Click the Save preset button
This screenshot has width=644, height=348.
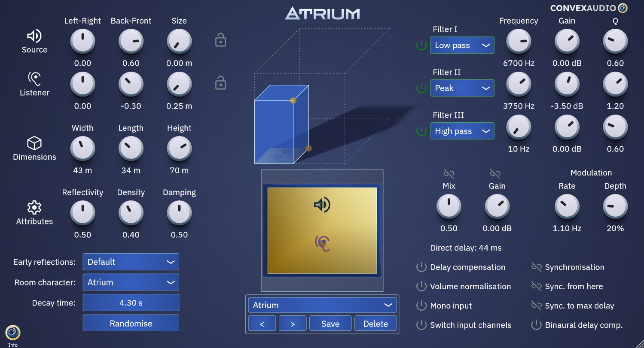[x=330, y=324]
